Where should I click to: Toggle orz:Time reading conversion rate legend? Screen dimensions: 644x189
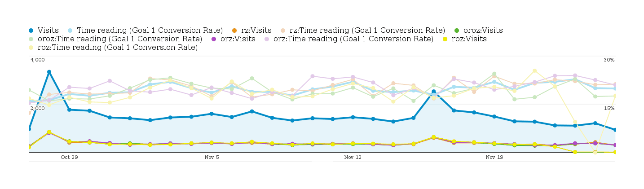click(353, 39)
